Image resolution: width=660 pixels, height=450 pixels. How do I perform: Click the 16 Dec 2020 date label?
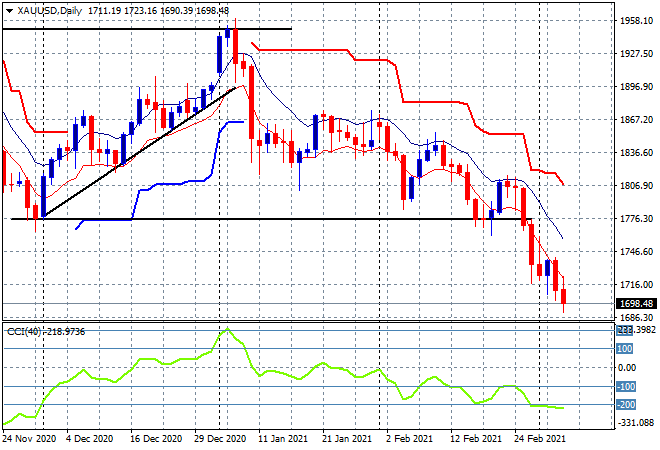point(157,439)
